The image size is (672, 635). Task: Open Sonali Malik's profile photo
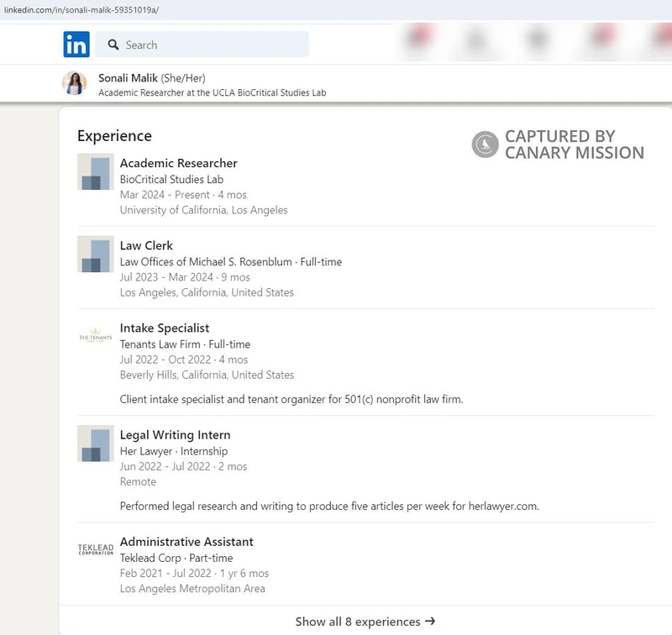coord(75,83)
